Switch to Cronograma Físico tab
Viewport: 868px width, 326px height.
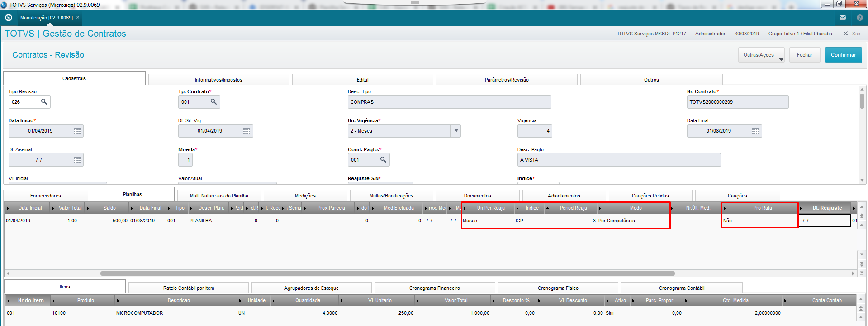[x=558, y=288]
